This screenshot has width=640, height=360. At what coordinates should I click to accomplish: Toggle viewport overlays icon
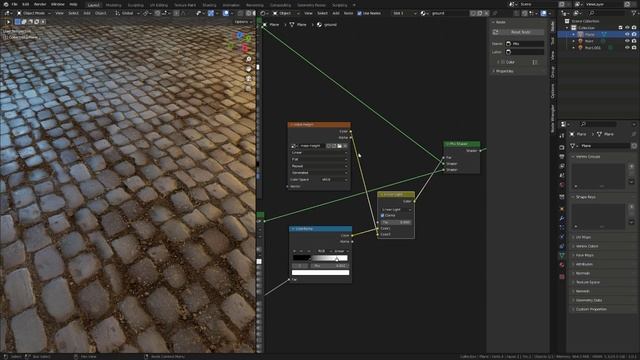pos(226,13)
